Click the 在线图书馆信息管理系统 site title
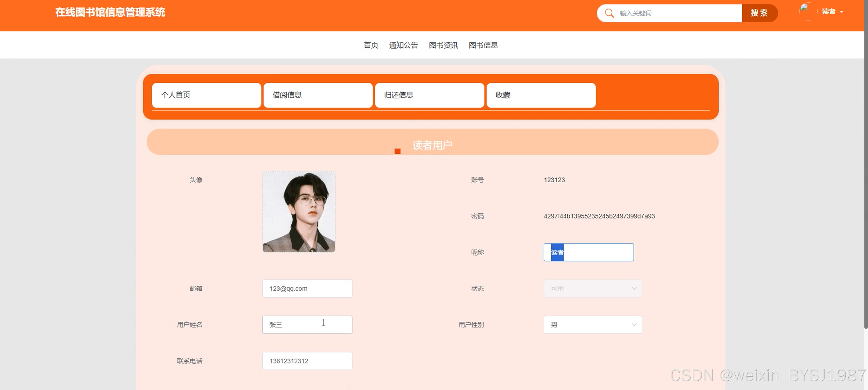The image size is (868, 390). coord(110,12)
